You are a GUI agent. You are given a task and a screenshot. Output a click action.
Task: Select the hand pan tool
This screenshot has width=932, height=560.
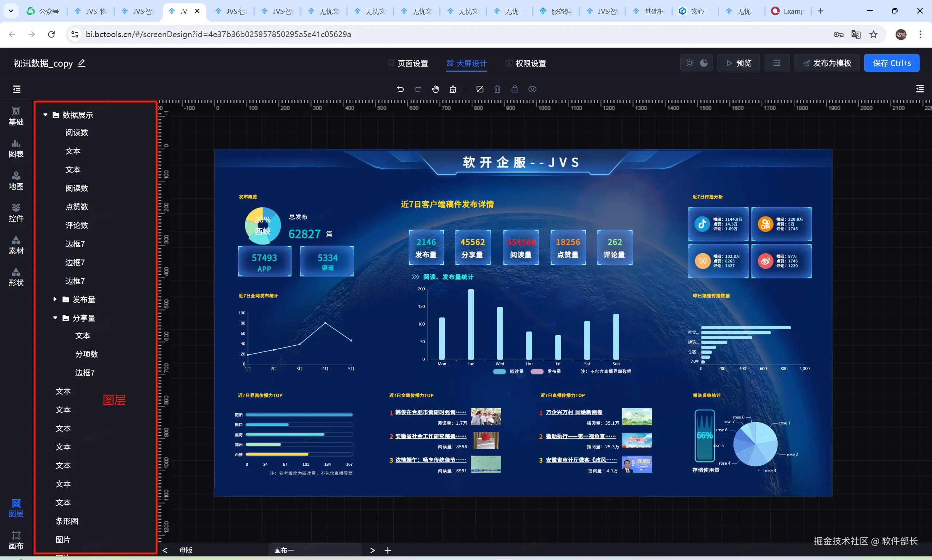[x=436, y=89]
